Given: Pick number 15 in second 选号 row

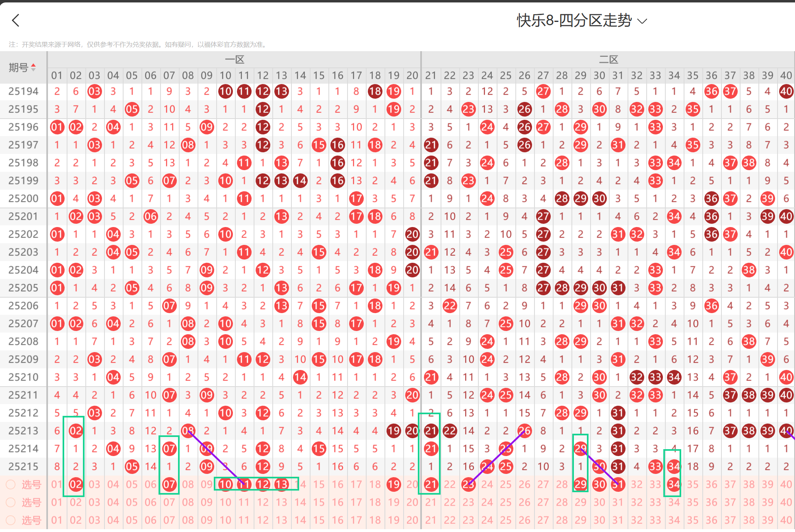Looking at the screenshot, I should click(x=319, y=502).
